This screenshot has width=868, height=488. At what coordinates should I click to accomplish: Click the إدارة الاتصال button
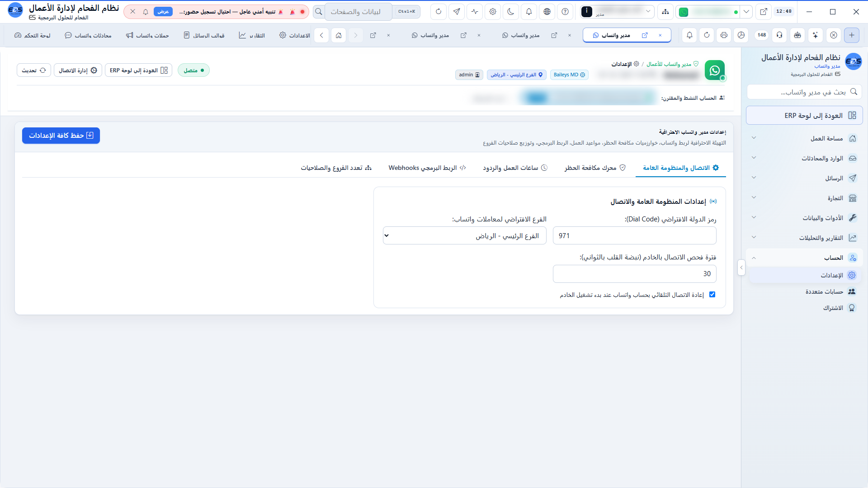(78, 70)
